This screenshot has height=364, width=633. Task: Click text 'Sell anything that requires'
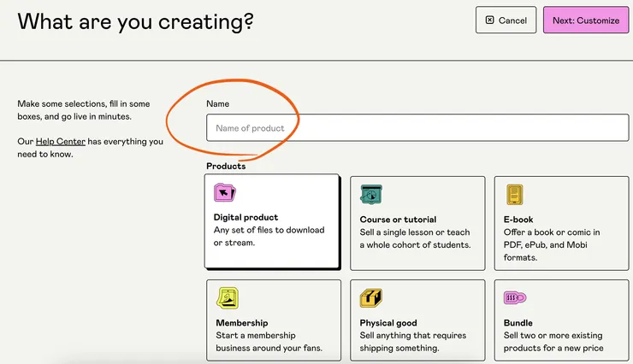coord(413,336)
